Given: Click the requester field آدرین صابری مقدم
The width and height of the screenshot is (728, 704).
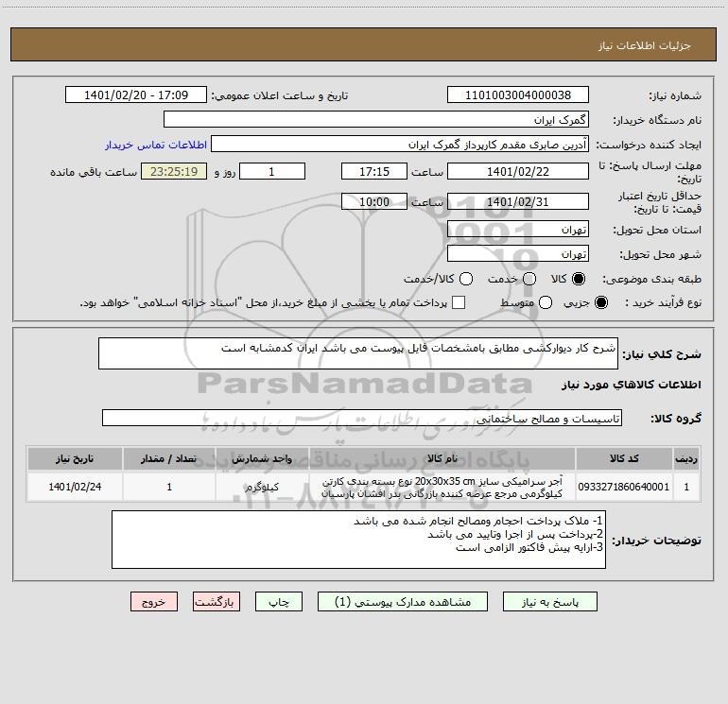Looking at the screenshot, I should (400, 145).
